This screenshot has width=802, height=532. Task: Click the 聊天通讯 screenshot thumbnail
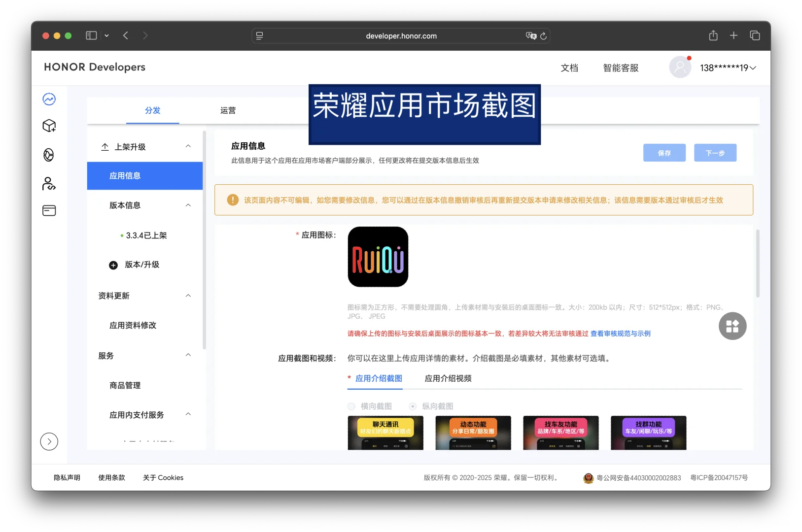(x=385, y=433)
